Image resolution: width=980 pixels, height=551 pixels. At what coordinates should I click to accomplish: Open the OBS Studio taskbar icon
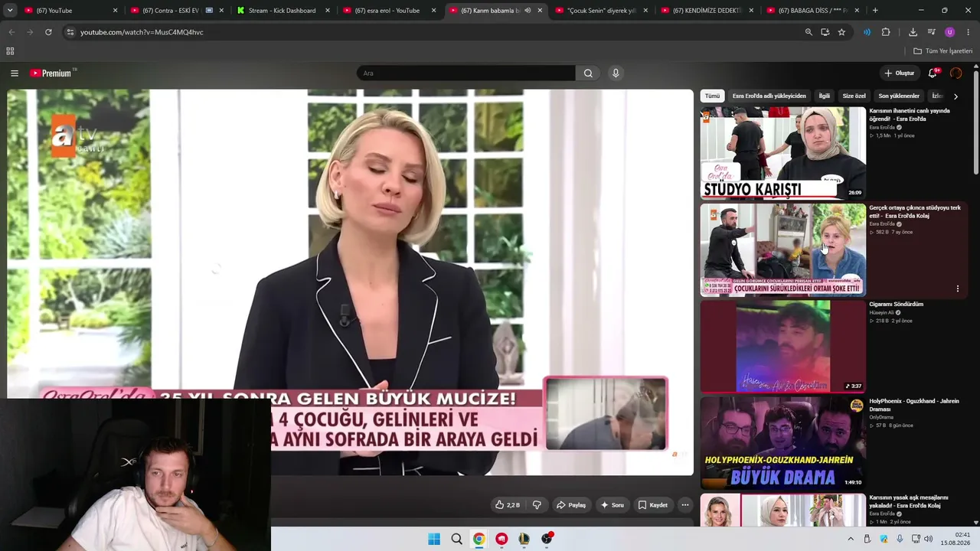(x=547, y=539)
